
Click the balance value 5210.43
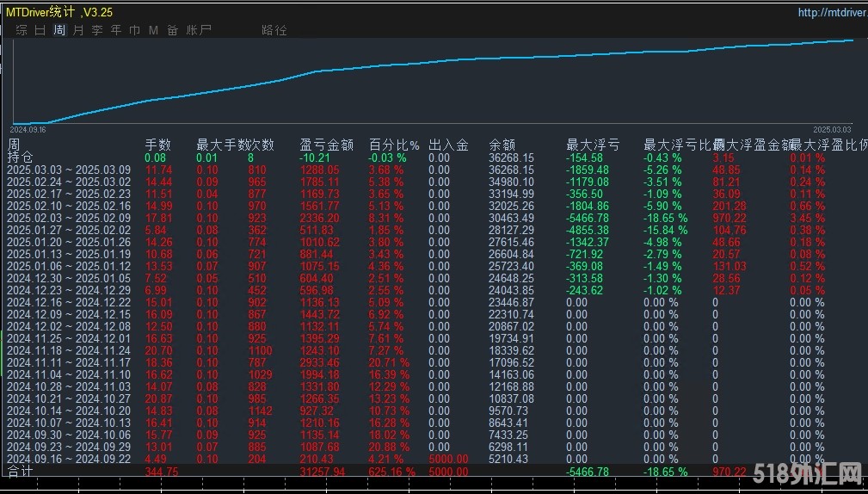508,459
